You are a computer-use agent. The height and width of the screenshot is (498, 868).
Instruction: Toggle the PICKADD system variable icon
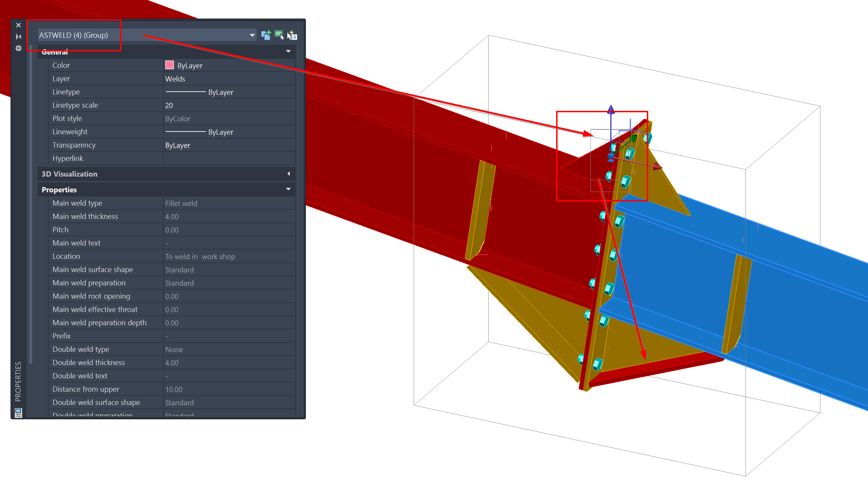coord(266,35)
